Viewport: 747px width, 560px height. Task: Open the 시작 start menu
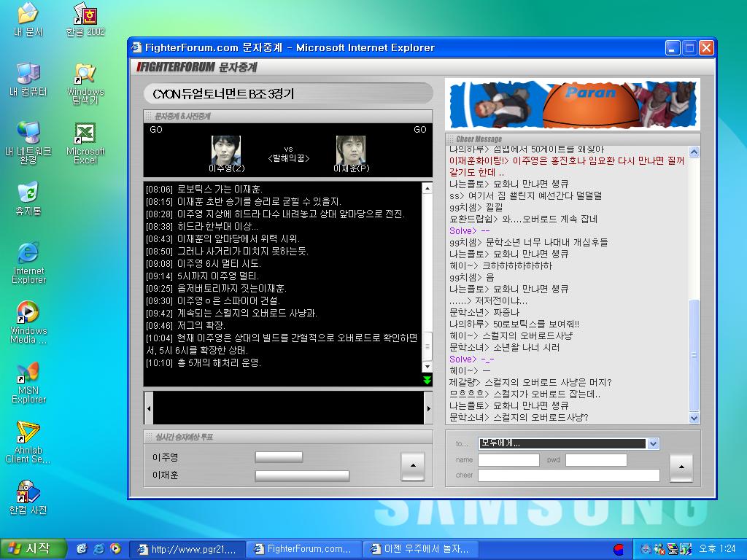(x=32, y=548)
